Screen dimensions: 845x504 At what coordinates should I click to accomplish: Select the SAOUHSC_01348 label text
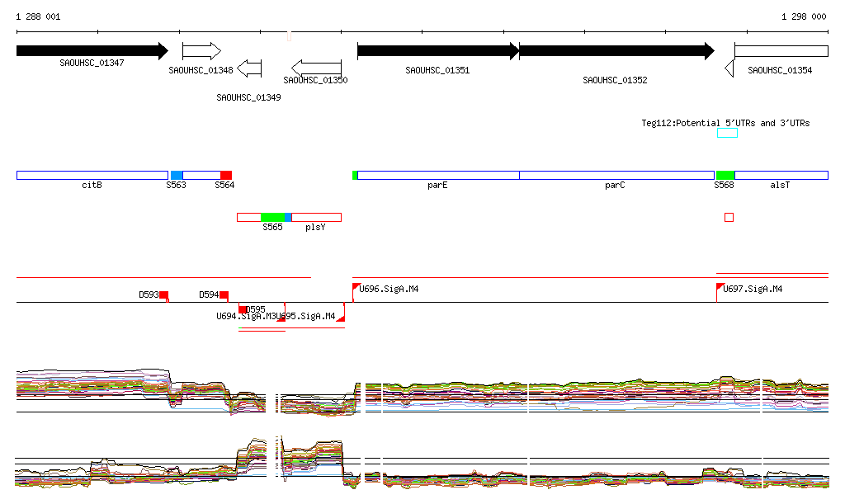[x=201, y=71]
